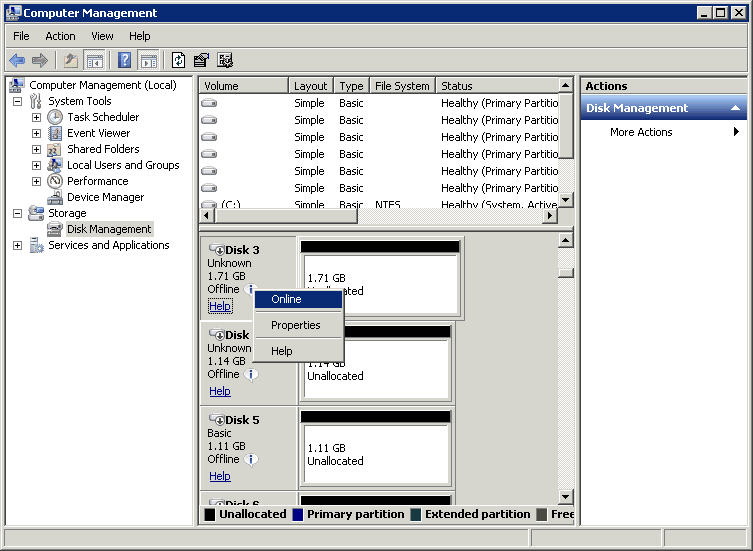Expand the Shared Folders node
This screenshot has height=551, width=753.
[x=36, y=149]
